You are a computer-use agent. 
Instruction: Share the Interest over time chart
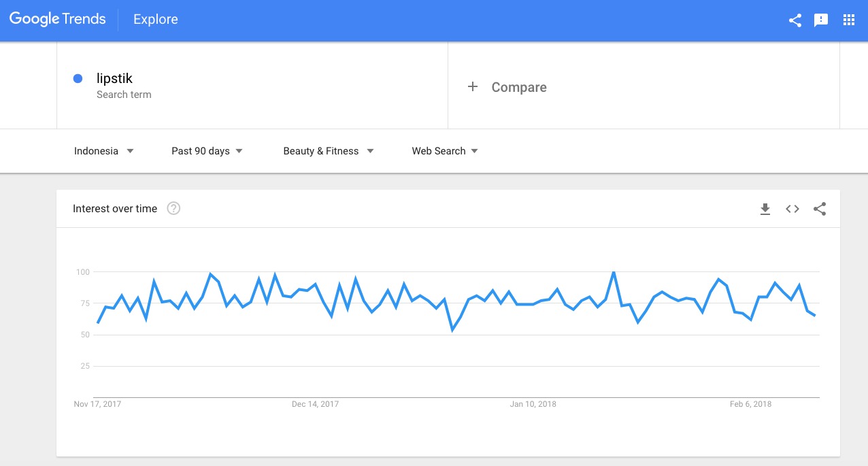(820, 209)
